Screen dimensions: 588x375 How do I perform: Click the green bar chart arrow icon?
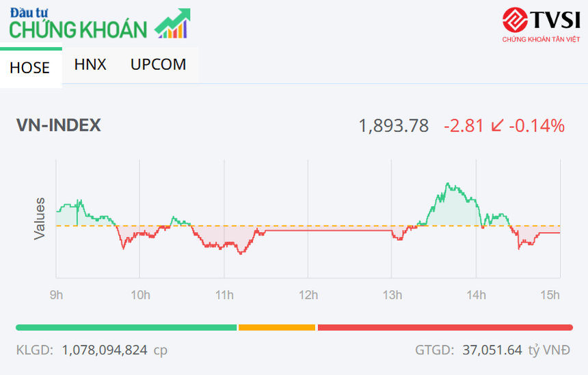(172, 24)
